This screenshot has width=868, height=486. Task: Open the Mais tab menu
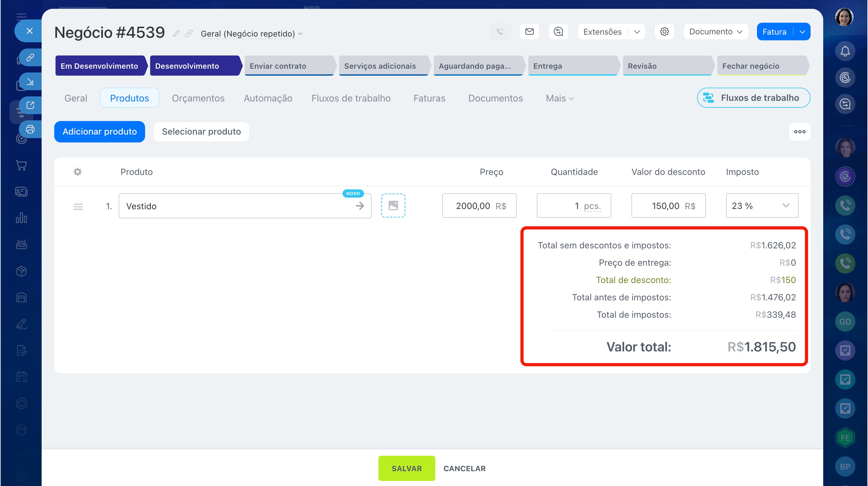point(559,98)
